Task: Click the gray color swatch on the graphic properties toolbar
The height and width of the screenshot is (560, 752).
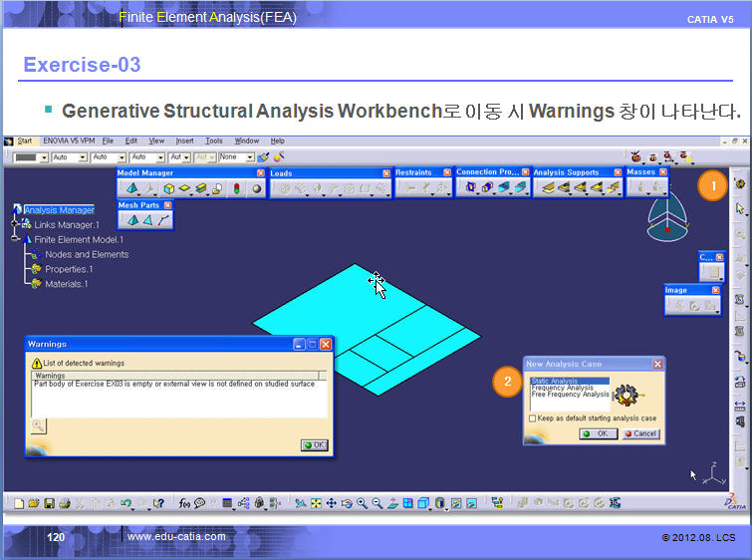Action: pos(26,157)
